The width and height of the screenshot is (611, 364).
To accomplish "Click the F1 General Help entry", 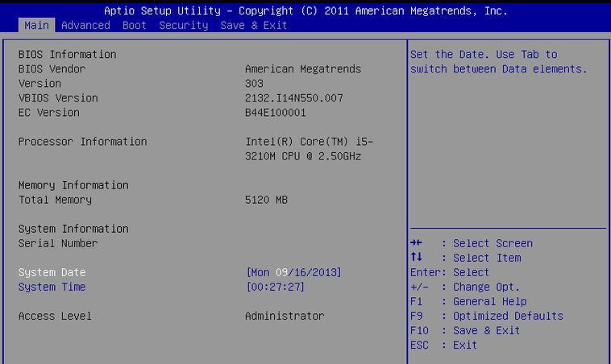I will (468, 301).
